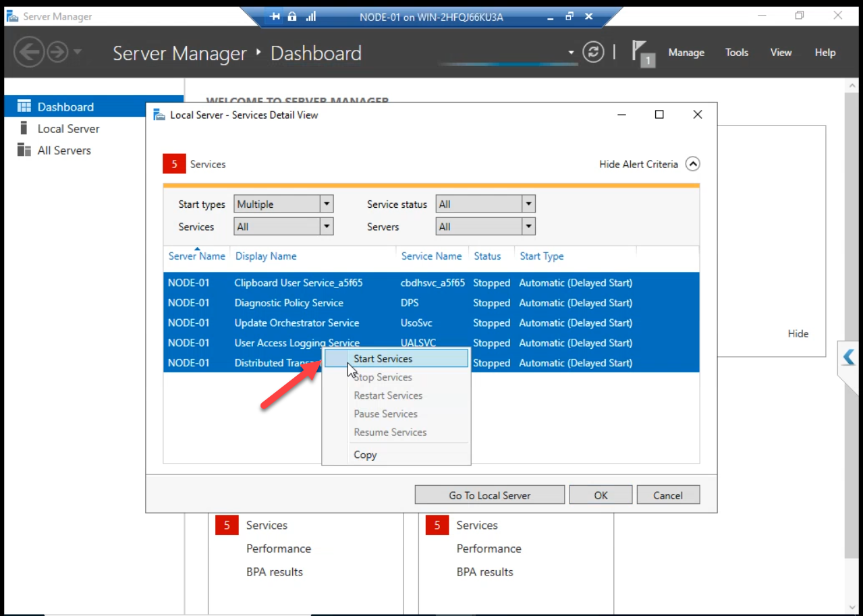The height and width of the screenshot is (616, 863).
Task: Click the Services Detail View window icon
Action: [159, 115]
